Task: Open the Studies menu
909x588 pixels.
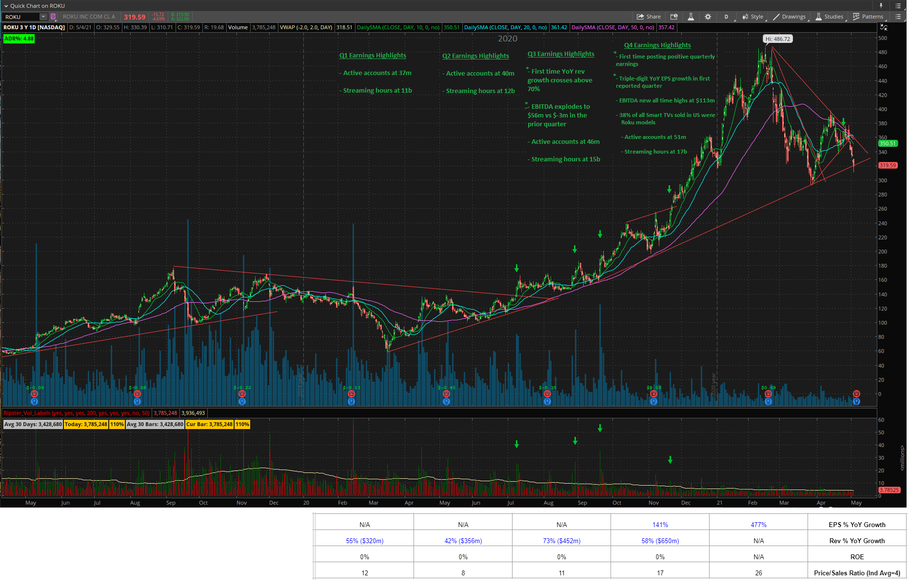Action: tap(829, 17)
